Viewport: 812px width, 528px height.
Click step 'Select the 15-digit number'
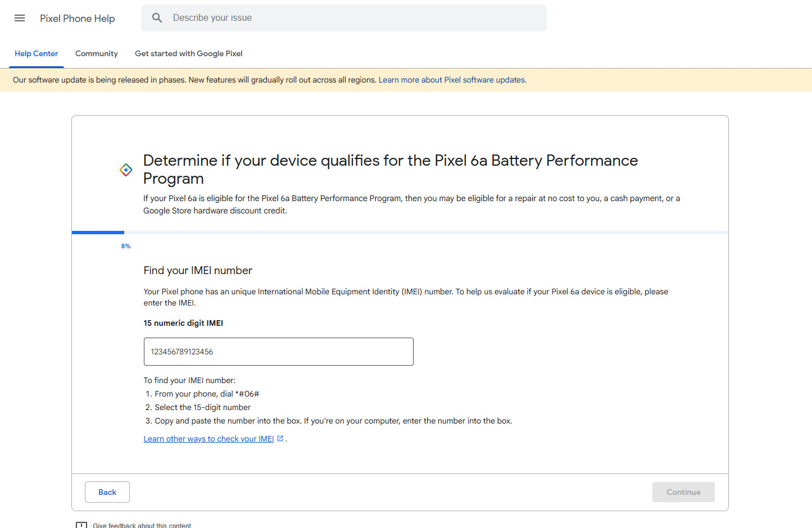(203, 407)
